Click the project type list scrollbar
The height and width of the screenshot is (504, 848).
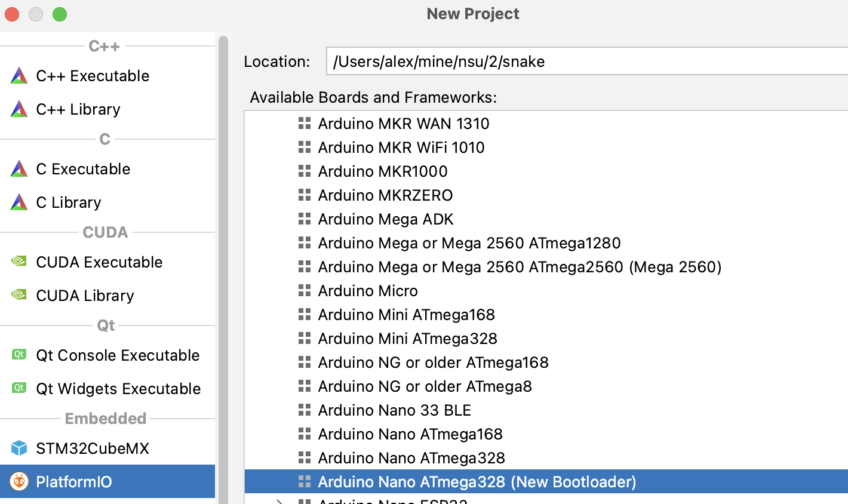[x=223, y=269]
